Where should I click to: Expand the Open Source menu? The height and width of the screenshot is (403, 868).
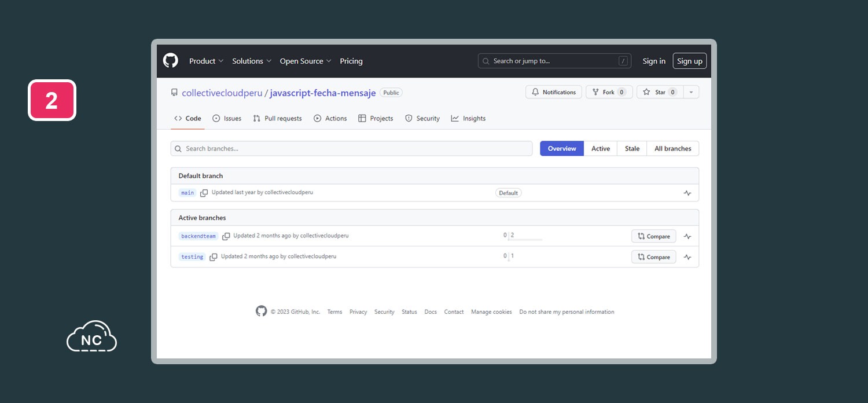click(306, 61)
